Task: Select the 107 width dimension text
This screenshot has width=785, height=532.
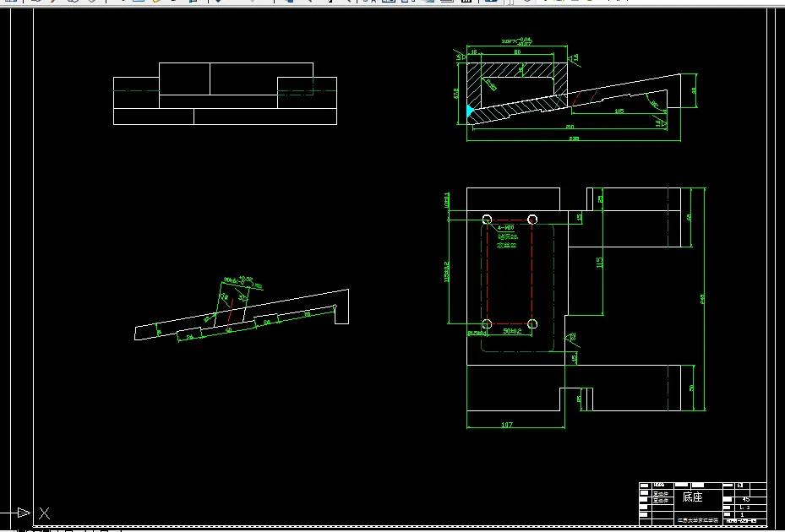Action: coord(507,425)
